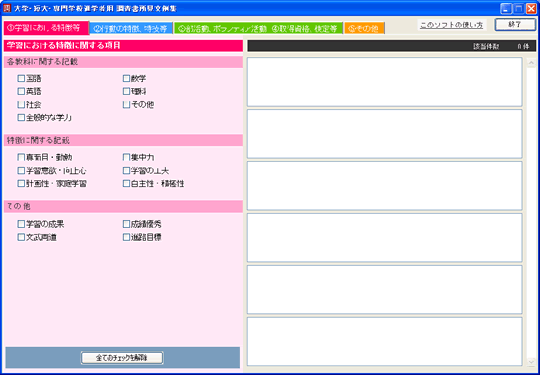The height and width of the screenshot is (375, 540).
Task: Open the green ③部活動、ボランティア活動 tab
Action: 258,29
